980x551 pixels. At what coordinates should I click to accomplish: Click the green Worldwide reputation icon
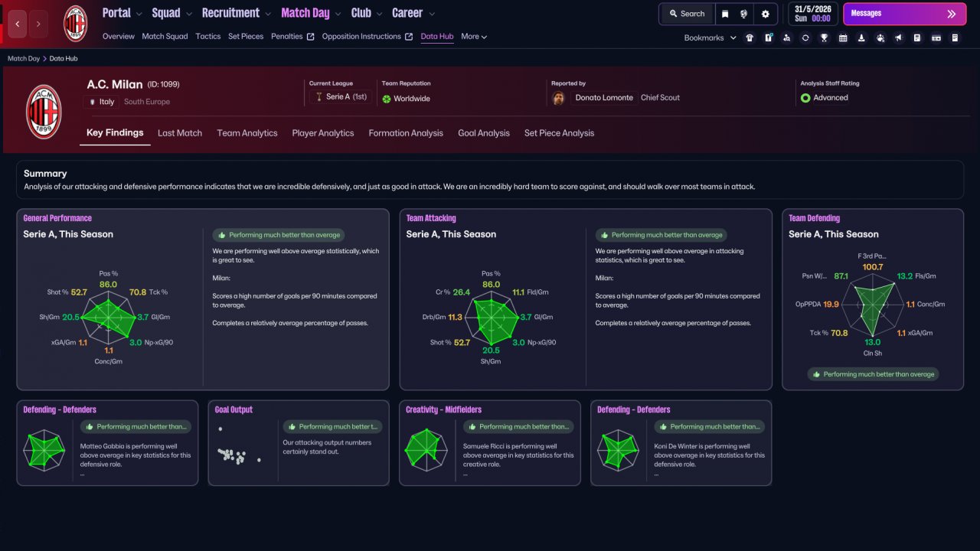(x=387, y=99)
